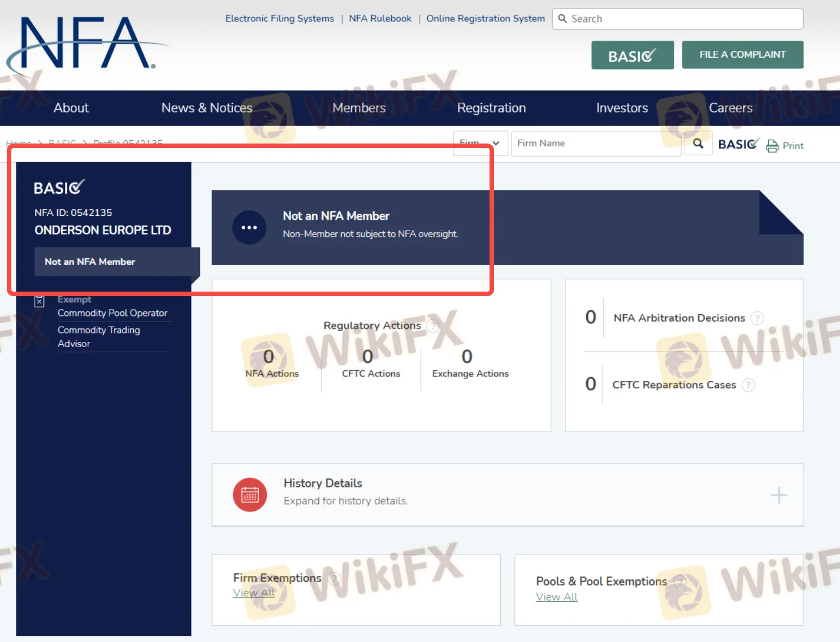Open Online Registration System link

pyautogui.click(x=486, y=19)
